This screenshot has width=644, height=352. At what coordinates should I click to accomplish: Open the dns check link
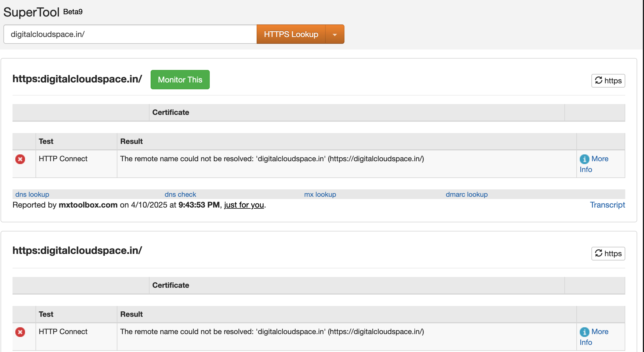point(180,194)
